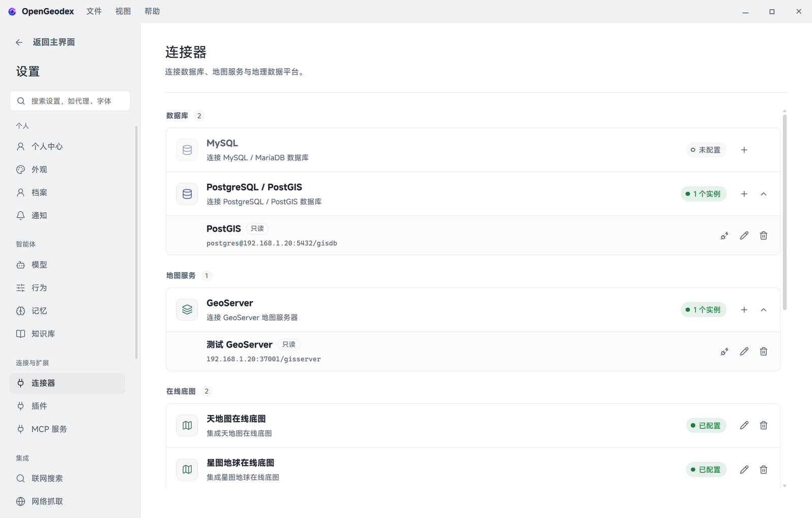This screenshot has width=812, height=518.
Task: Add a new MySQL connection
Action: (744, 150)
